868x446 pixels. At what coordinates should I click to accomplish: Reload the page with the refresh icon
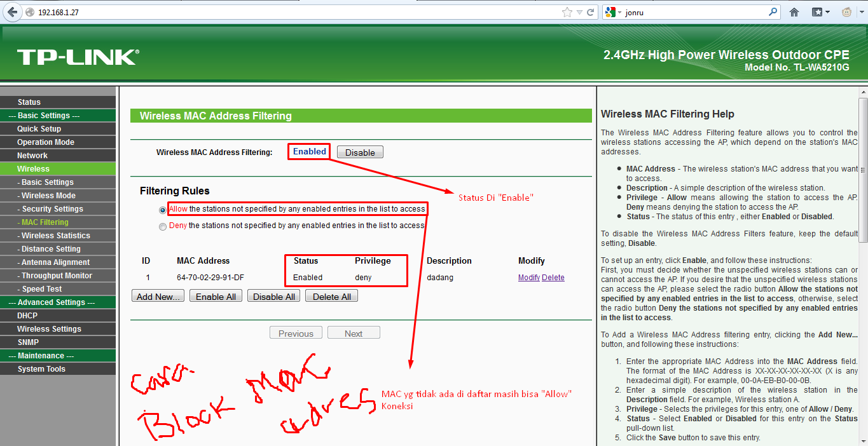coord(591,12)
